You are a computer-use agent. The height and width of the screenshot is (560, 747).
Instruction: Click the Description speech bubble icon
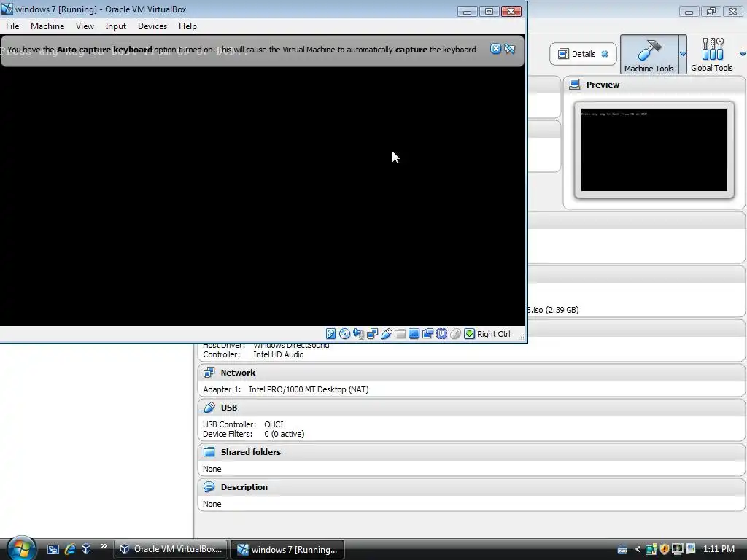click(x=209, y=487)
